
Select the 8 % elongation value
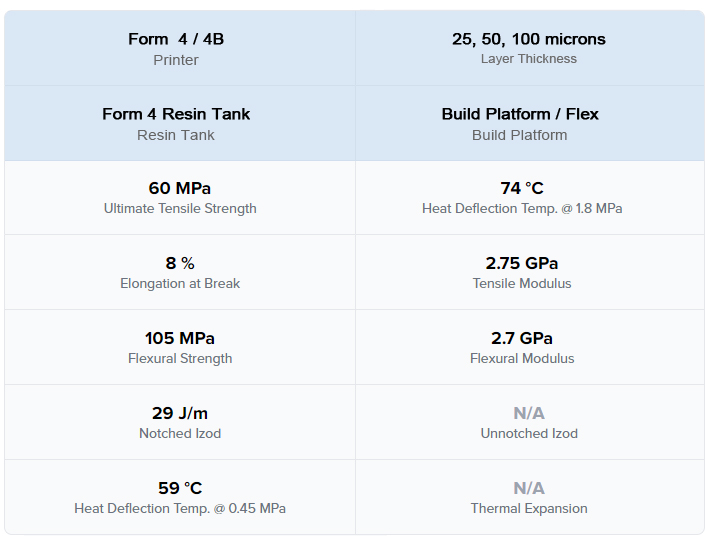[180, 263]
